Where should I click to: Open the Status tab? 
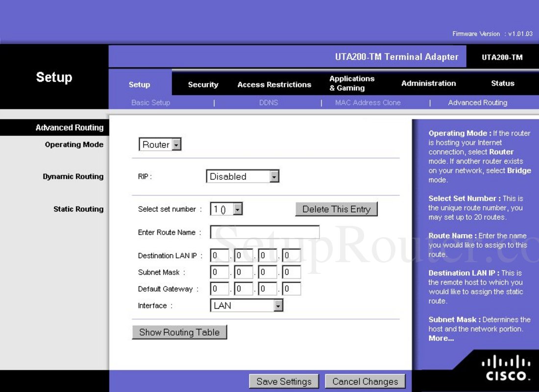[503, 83]
